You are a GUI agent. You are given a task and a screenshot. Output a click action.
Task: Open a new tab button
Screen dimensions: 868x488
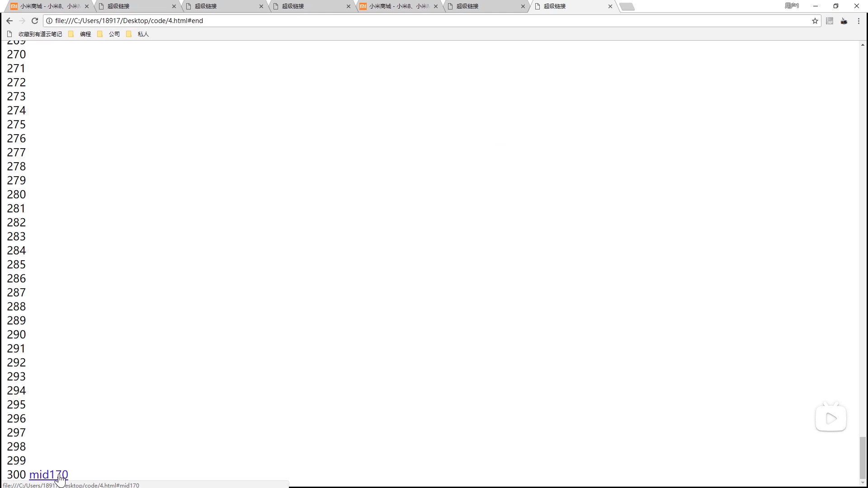click(x=627, y=6)
